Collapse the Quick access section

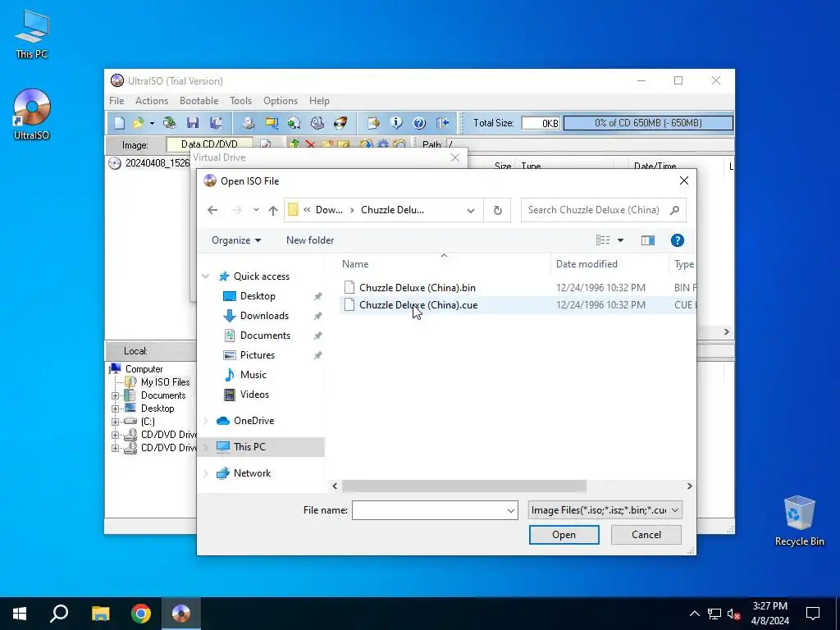coord(206,276)
